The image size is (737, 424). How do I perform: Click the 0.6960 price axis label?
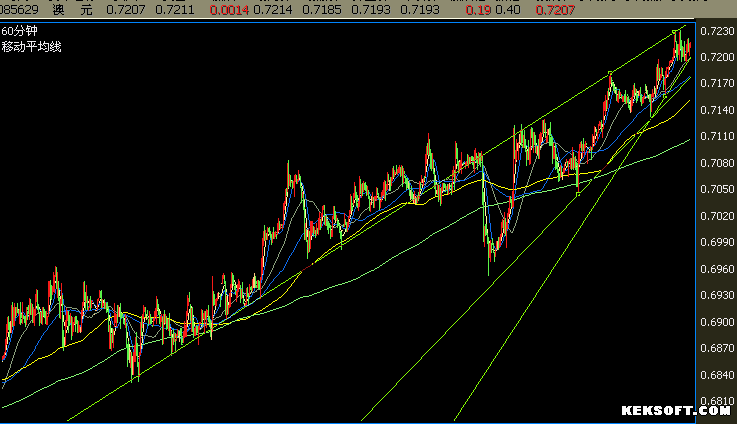tap(717, 269)
